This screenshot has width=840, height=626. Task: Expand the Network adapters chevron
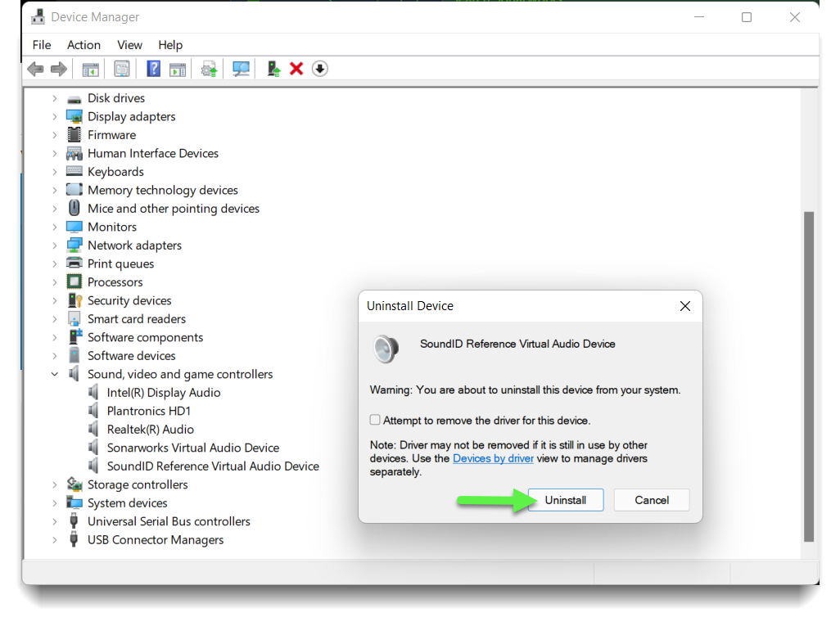coord(55,245)
